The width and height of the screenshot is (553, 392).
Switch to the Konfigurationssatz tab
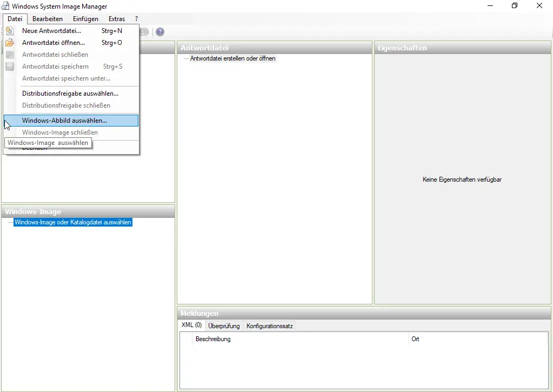[269, 326]
